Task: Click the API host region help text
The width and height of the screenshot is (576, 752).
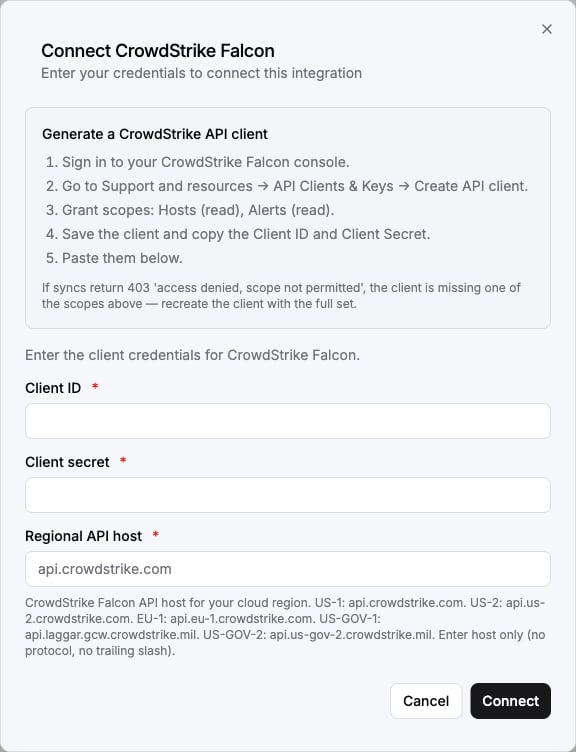Action: tap(285, 626)
